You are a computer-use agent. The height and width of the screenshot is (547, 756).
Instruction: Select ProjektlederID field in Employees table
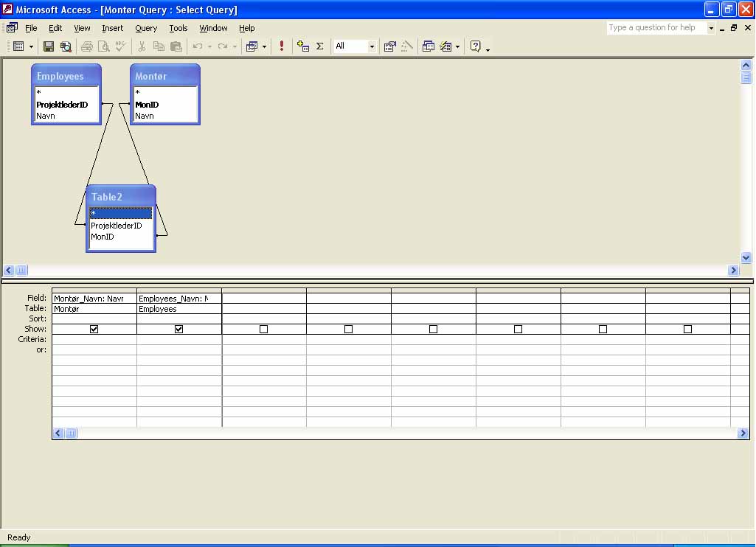coord(62,105)
